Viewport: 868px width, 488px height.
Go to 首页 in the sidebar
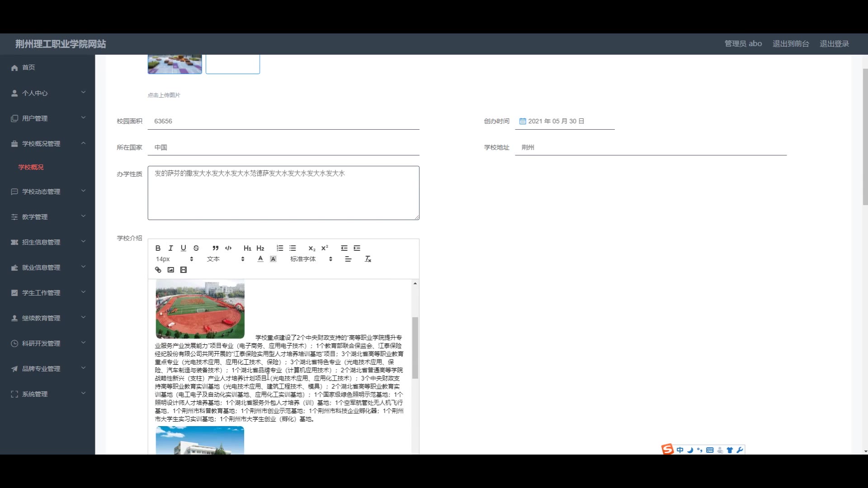click(47, 67)
